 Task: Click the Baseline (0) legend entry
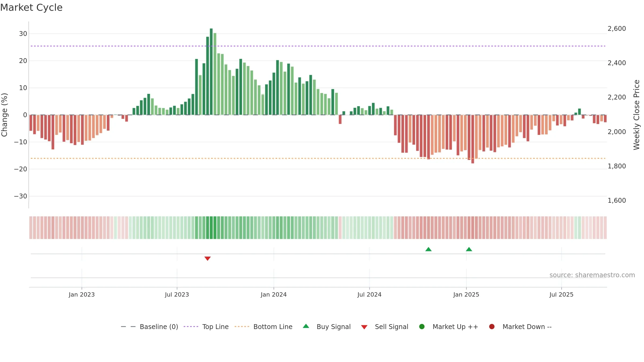point(149,327)
